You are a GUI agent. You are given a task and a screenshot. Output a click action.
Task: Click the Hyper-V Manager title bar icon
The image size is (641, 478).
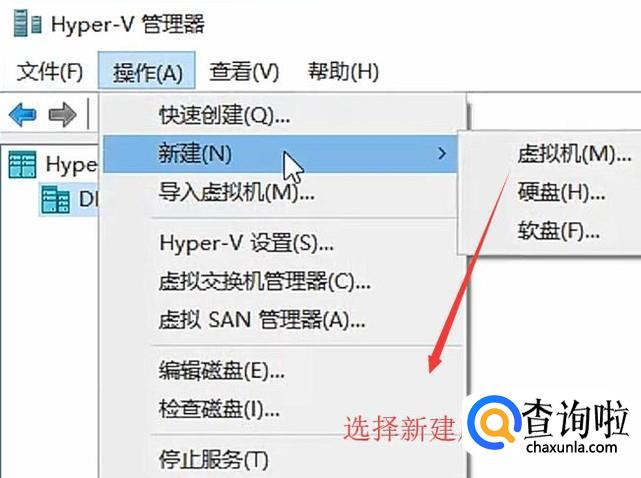tap(27, 24)
